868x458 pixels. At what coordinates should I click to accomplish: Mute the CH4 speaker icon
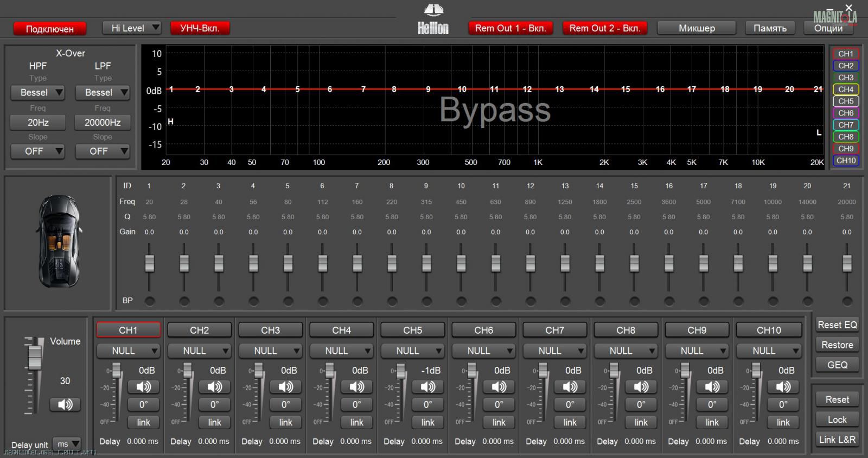click(356, 387)
